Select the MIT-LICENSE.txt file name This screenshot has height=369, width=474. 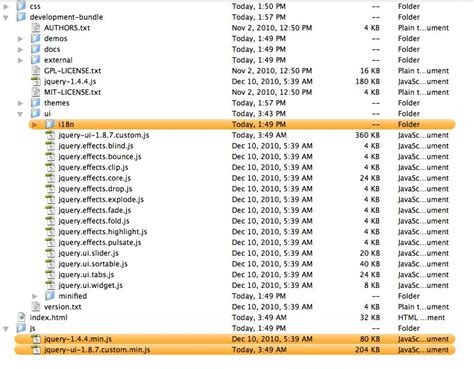[72, 92]
